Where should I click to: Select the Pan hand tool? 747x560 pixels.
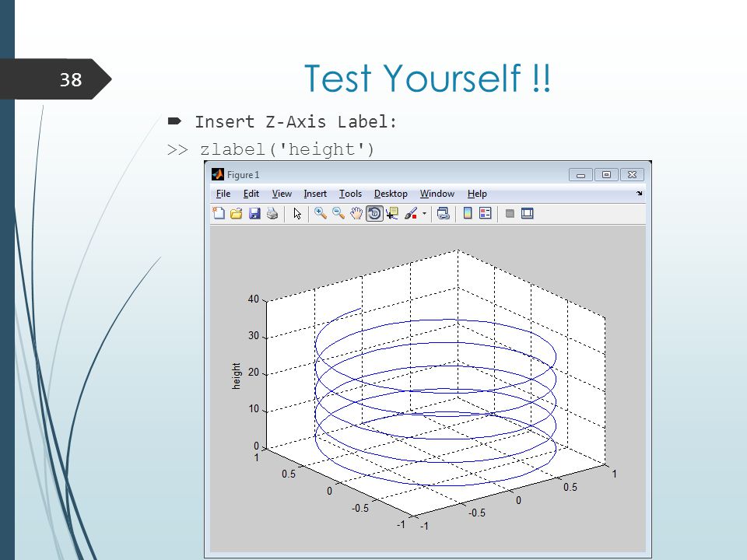click(x=356, y=213)
